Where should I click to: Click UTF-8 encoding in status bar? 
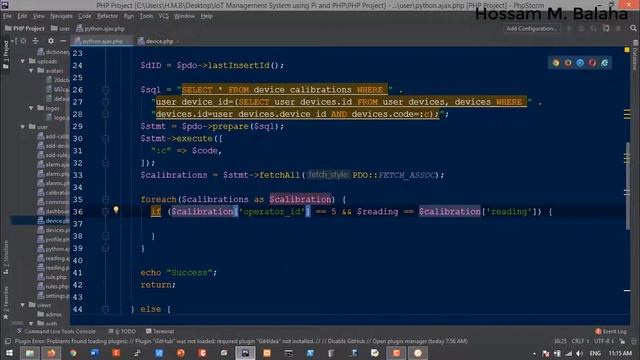[x=604, y=341]
